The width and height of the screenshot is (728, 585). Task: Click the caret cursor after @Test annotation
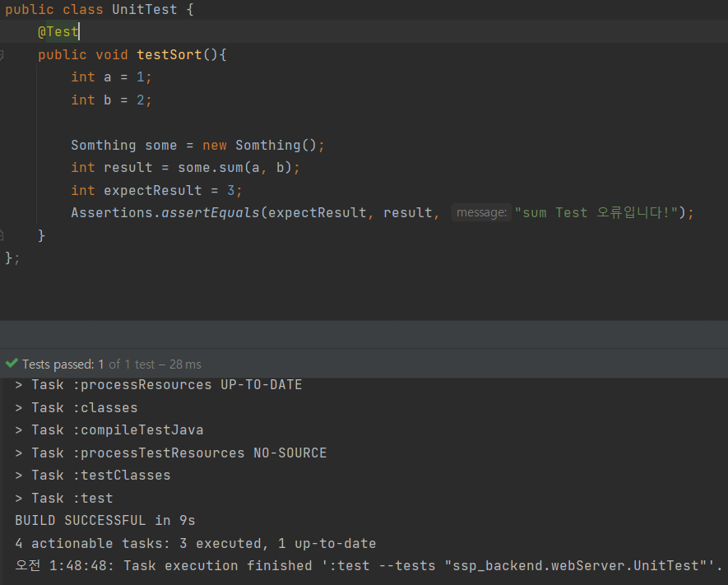click(x=79, y=31)
